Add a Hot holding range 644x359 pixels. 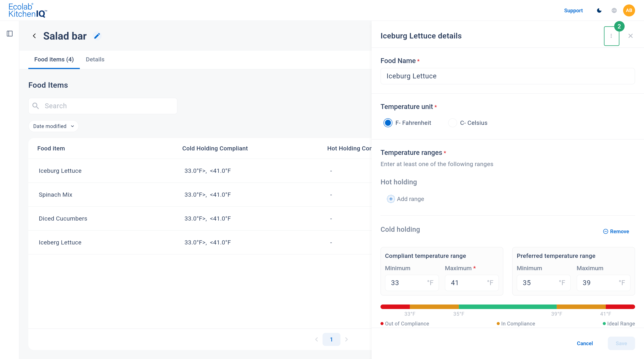tap(405, 199)
